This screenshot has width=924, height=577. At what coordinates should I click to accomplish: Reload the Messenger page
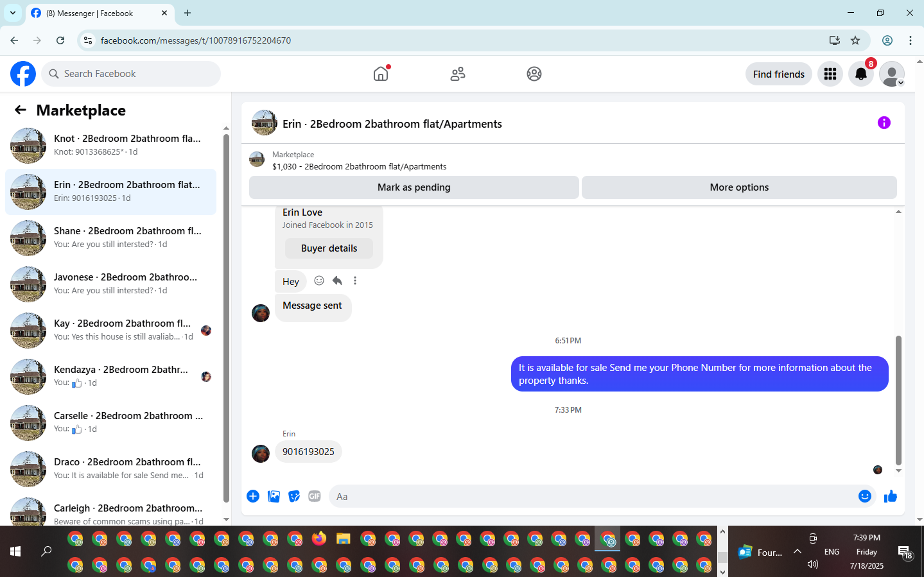(60, 40)
